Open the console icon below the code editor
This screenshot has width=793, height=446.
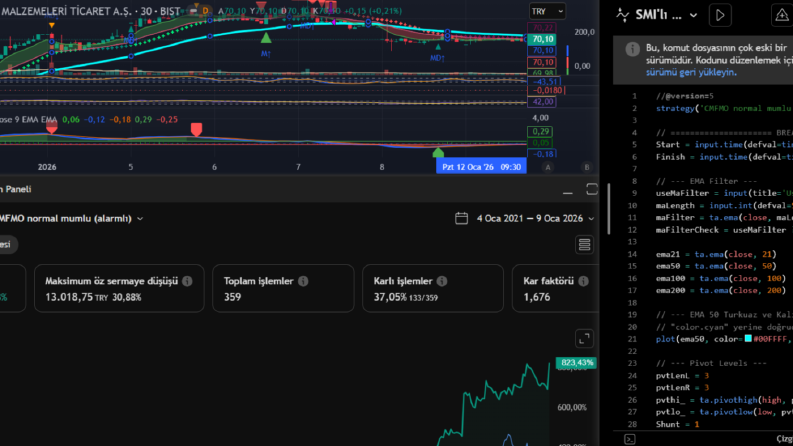(x=630, y=439)
